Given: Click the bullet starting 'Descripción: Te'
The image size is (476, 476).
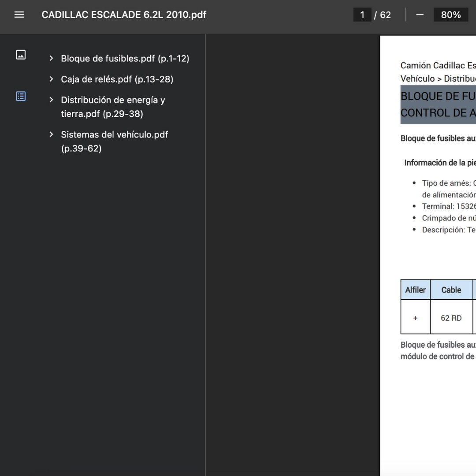Looking at the screenshot, I should click(x=449, y=230).
